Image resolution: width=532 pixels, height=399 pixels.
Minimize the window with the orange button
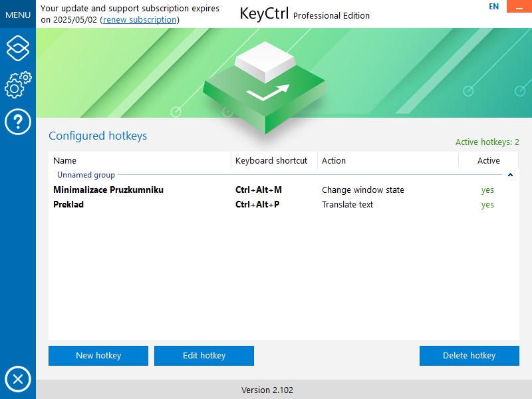[519, 7]
